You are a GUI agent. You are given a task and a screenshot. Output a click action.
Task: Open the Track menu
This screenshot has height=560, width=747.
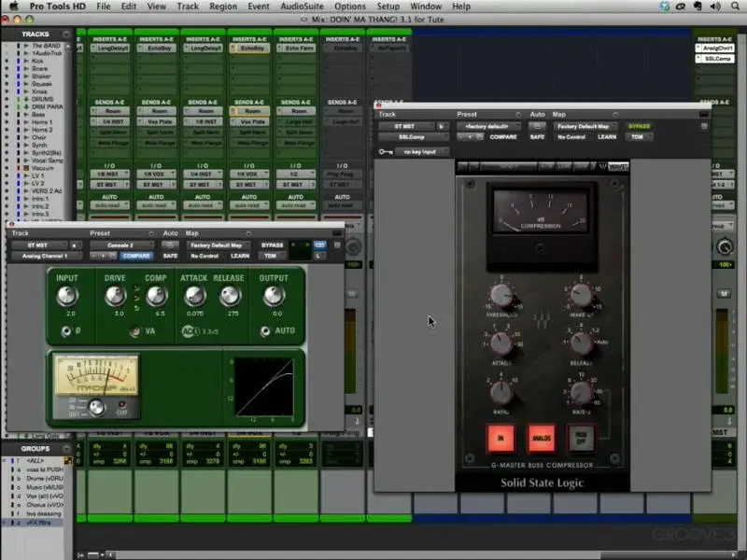(188, 7)
